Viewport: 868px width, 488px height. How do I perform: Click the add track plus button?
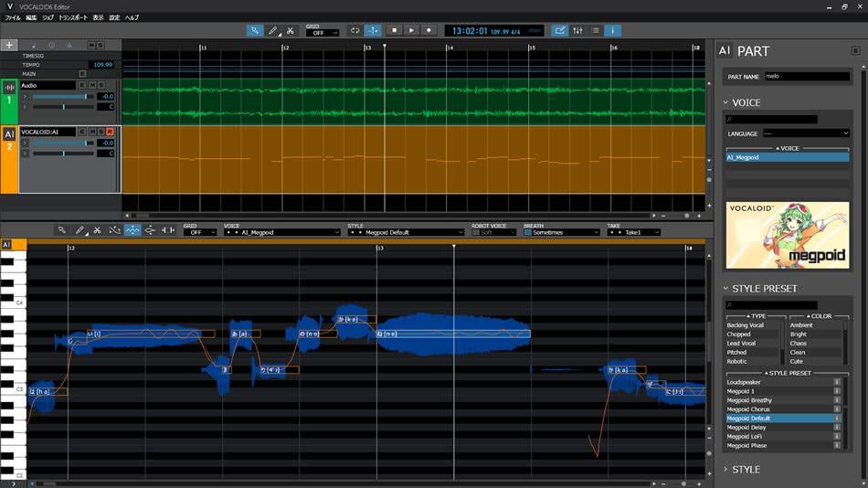coord(10,45)
